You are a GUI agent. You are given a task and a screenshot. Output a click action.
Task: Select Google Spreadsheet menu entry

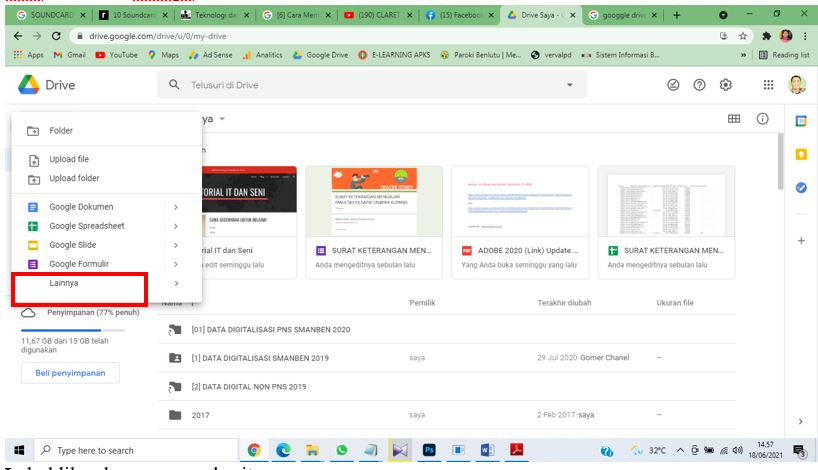click(x=87, y=226)
